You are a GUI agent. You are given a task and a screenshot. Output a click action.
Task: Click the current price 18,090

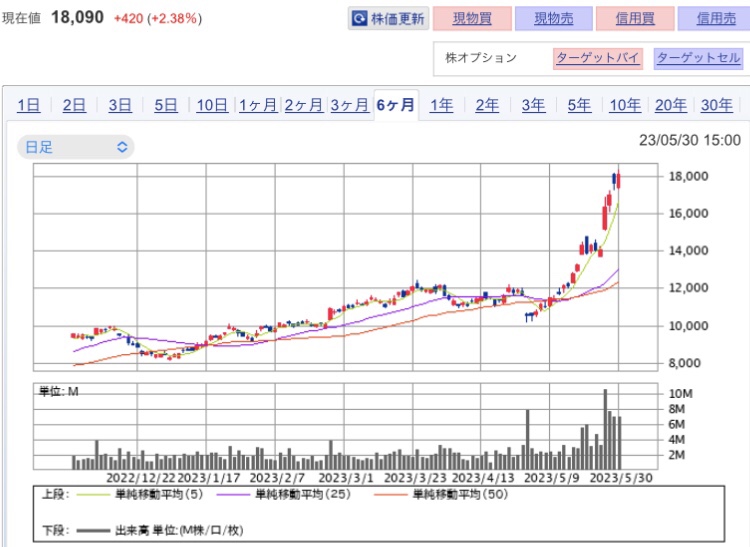[x=77, y=18]
